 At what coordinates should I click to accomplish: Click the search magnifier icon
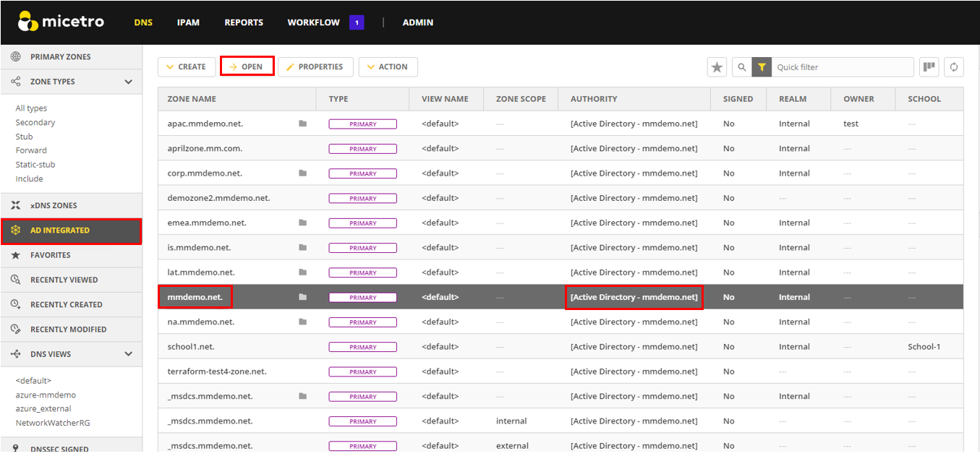coord(741,67)
